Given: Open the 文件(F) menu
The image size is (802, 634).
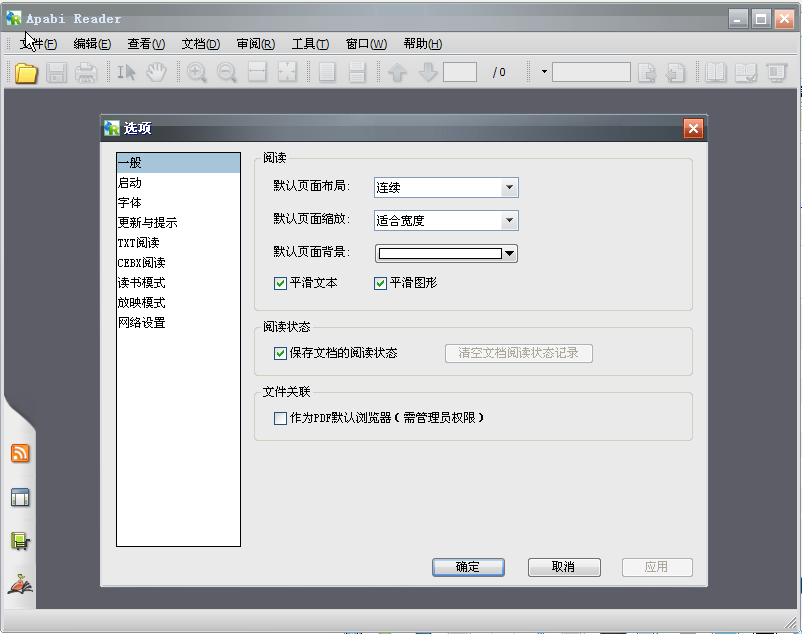Looking at the screenshot, I should coord(38,44).
